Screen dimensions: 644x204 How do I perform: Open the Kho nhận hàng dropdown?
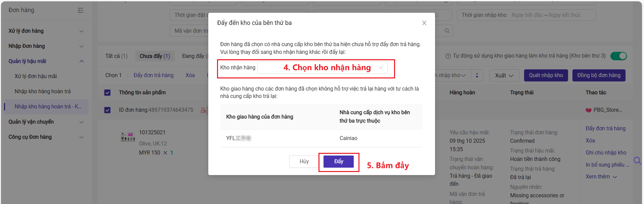[322, 68]
